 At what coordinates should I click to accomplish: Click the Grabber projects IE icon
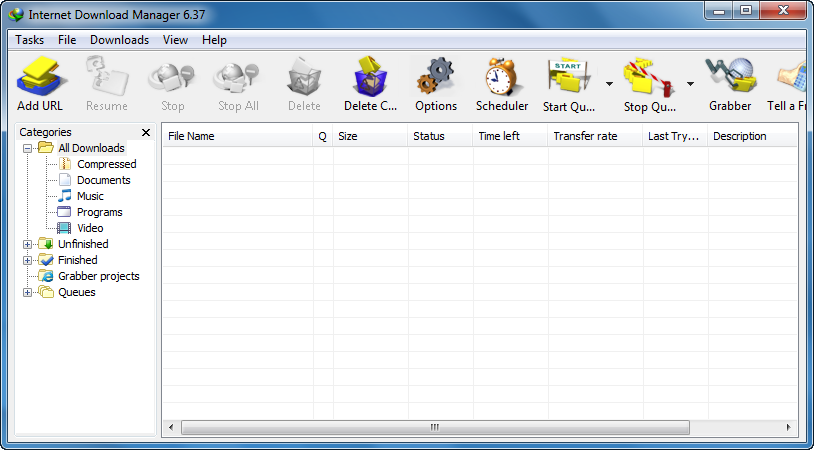point(46,276)
